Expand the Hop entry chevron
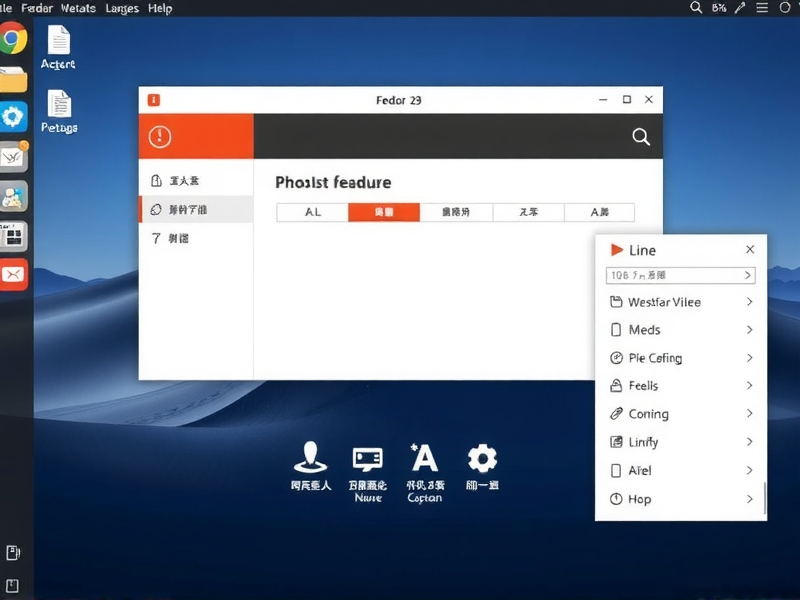The height and width of the screenshot is (600, 800). click(x=749, y=499)
